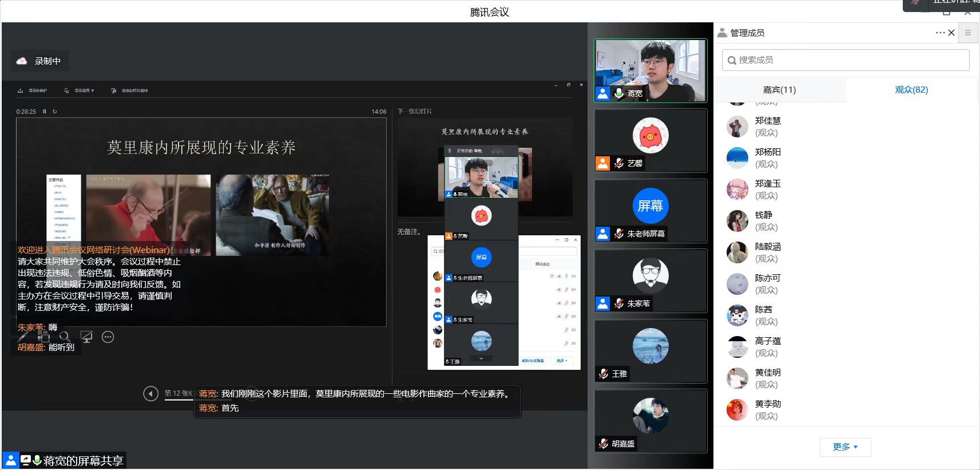Click the black screen presenter tool icon
This screenshot has height=470, width=980.
click(86, 337)
